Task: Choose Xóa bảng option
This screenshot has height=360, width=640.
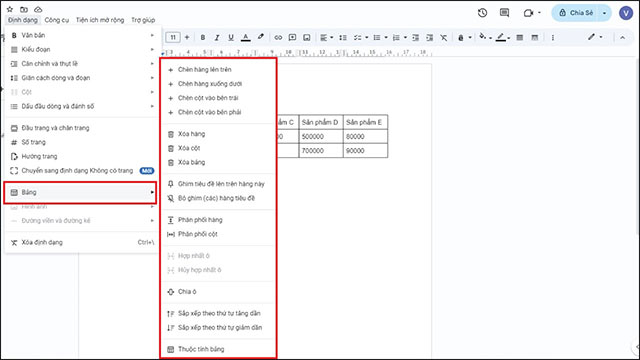Action: click(x=218, y=162)
